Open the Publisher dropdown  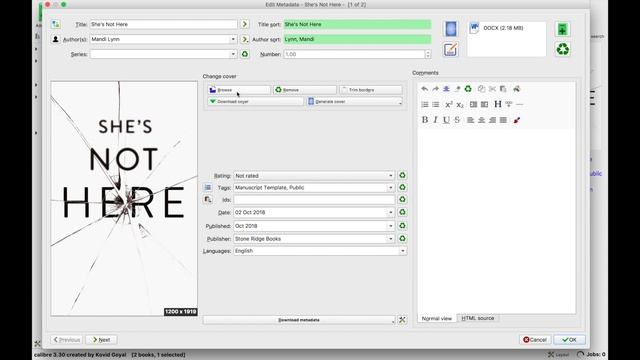pyautogui.click(x=390, y=239)
